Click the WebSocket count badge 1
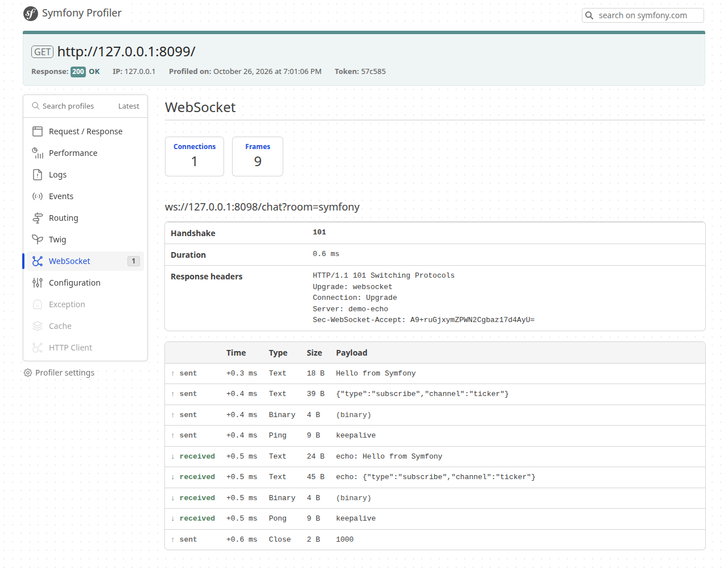Viewport: 728px width, 569px height. (x=134, y=261)
